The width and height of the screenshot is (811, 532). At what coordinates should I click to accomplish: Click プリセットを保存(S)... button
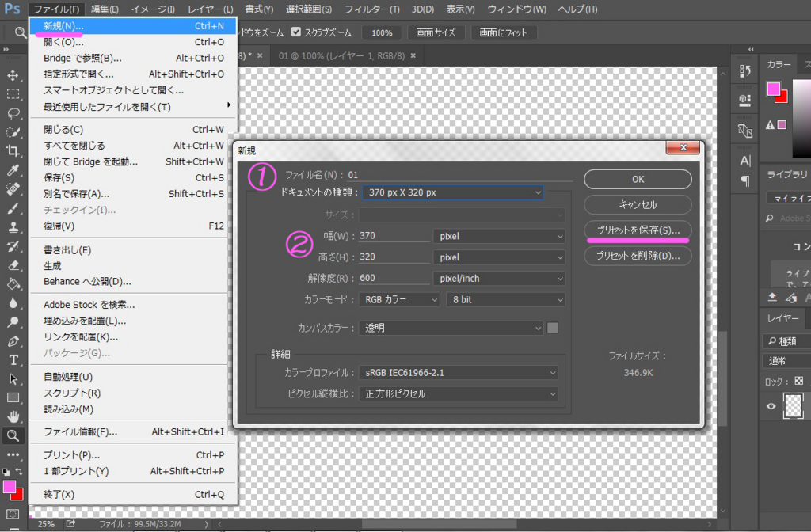[638, 230]
